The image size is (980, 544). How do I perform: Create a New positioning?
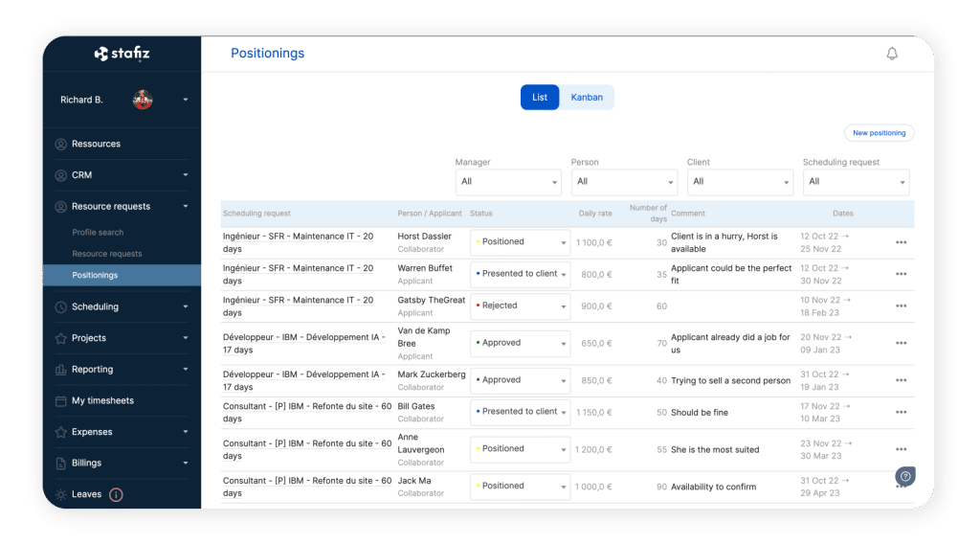[879, 132]
